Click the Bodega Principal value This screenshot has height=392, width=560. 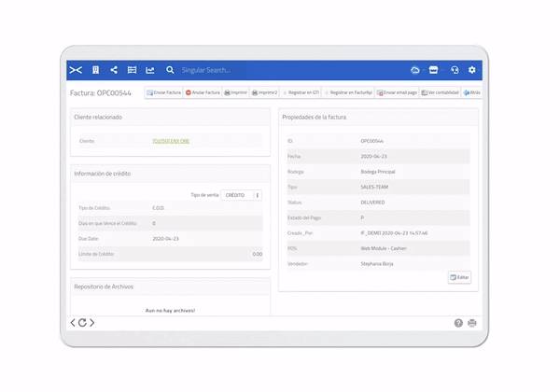(378, 172)
